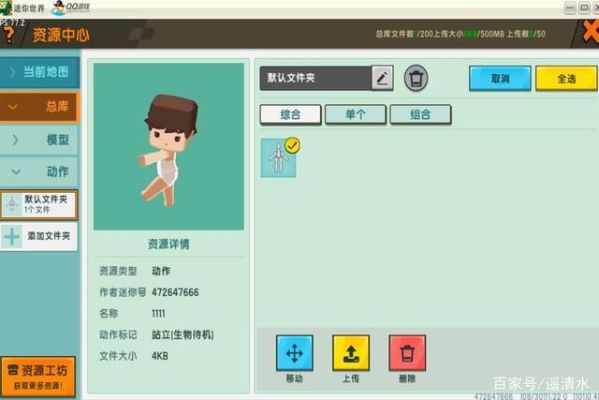Click the yellow 上传 upload icon
This screenshot has height=400, width=599.
pos(351,353)
